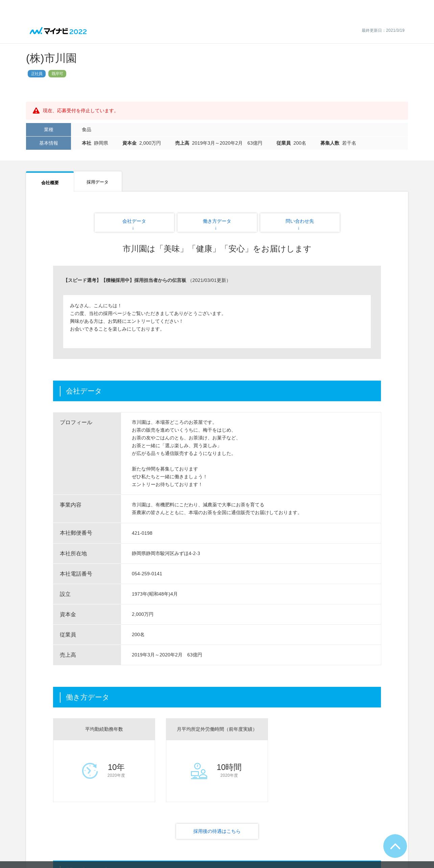Click the 最終更新日 2021/3/19 text

pos(383,30)
